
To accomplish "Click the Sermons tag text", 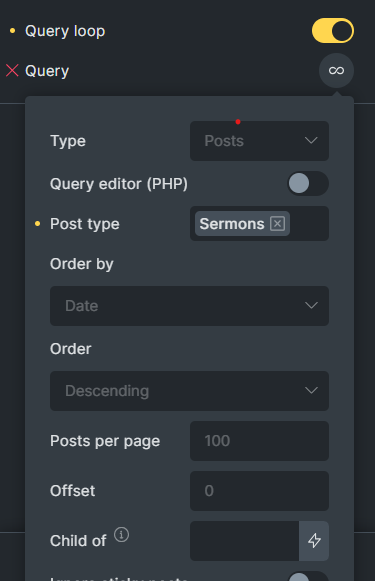I will (232, 224).
